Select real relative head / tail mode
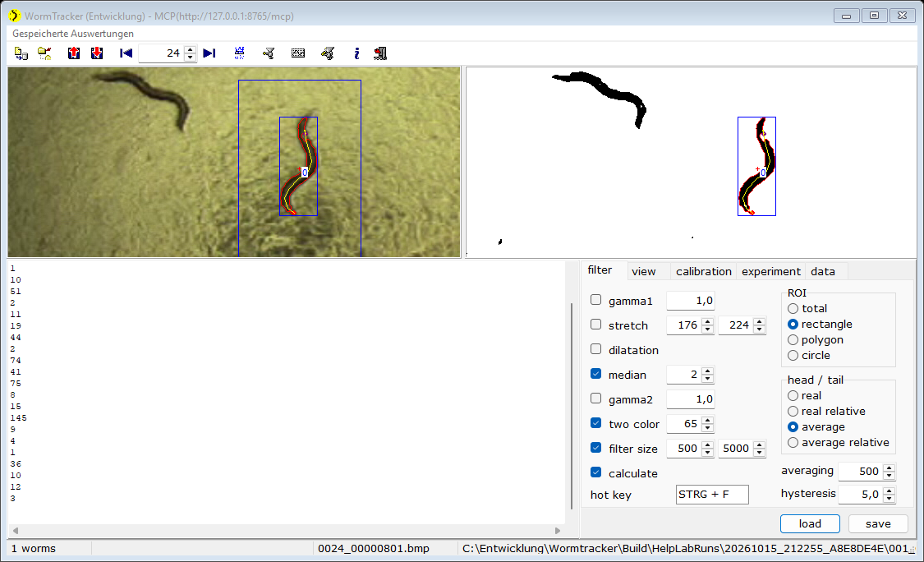Screen dimensions: 924x562 click(x=793, y=411)
